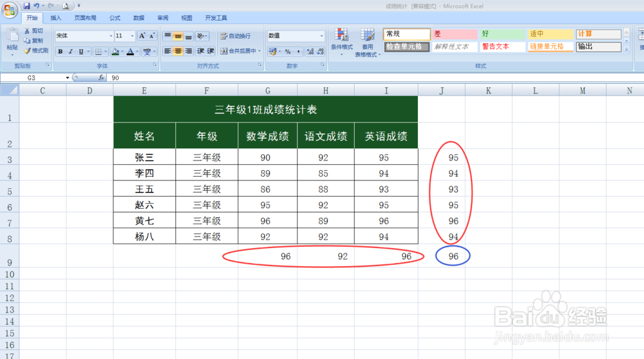Switch to the 审阅 tab
Viewport: 644px width, 359px height.
(163, 18)
